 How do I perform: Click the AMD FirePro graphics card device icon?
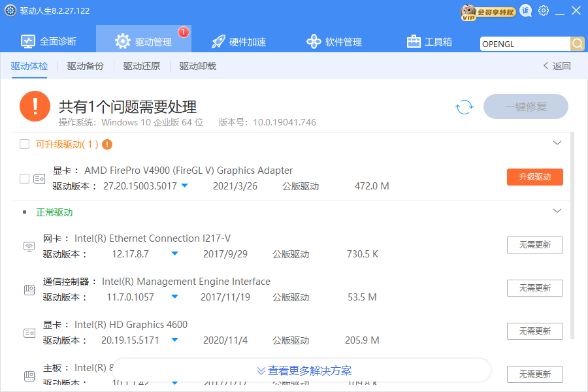point(39,179)
